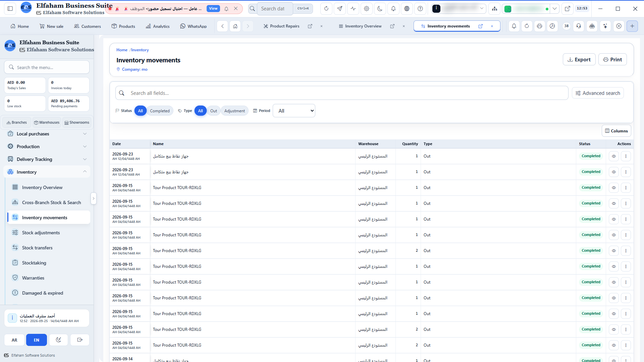
Task: Focus the Search all fields box
Action: 341,93
